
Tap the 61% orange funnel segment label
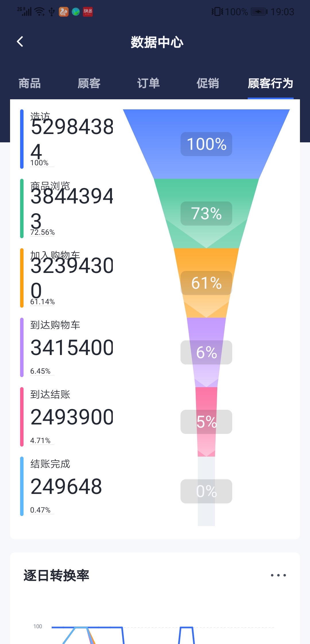206,283
